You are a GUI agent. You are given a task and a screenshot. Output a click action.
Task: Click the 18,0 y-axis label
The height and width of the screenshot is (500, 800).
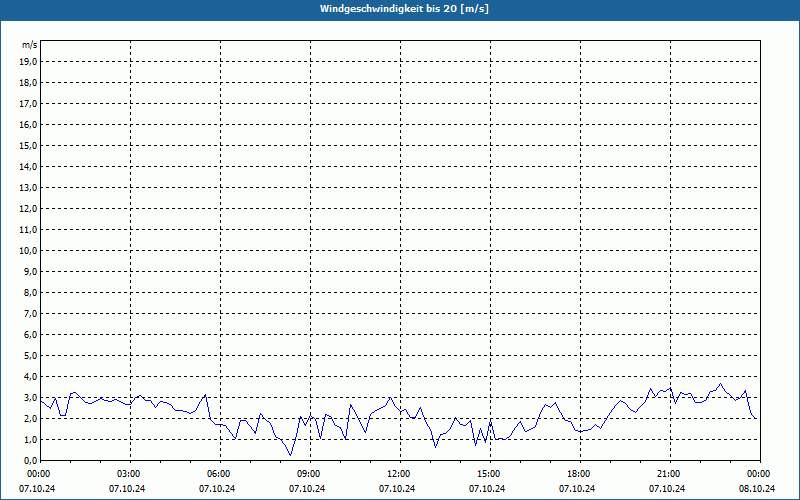(x=28, y=83)
